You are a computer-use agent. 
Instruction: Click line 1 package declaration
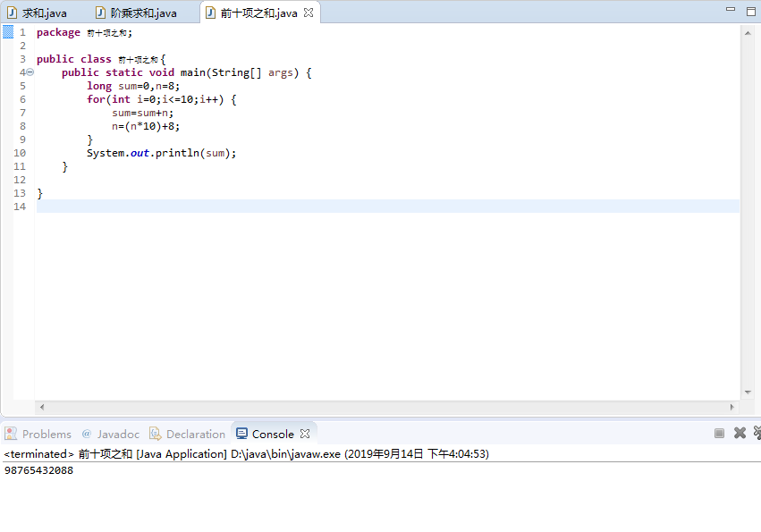coord(84,32)
